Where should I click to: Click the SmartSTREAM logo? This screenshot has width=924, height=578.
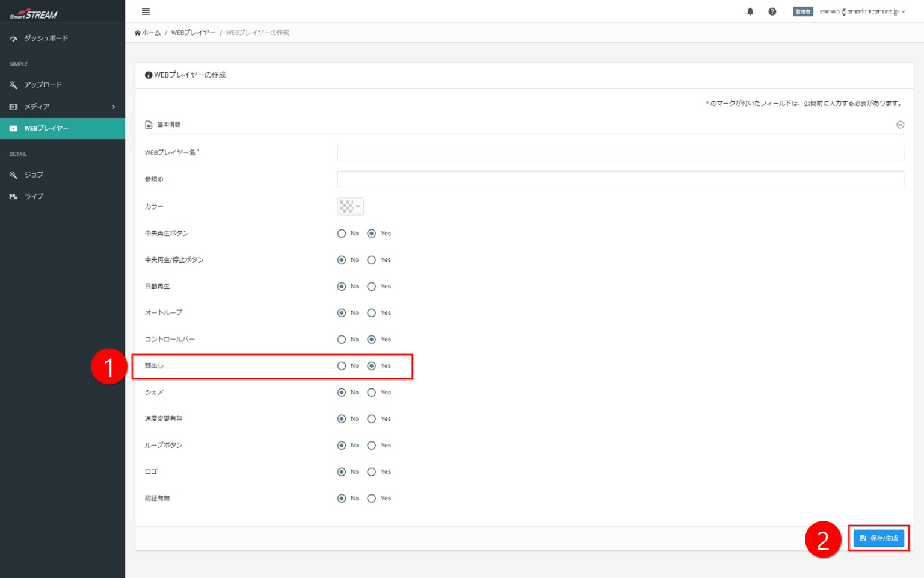[34, 14]
